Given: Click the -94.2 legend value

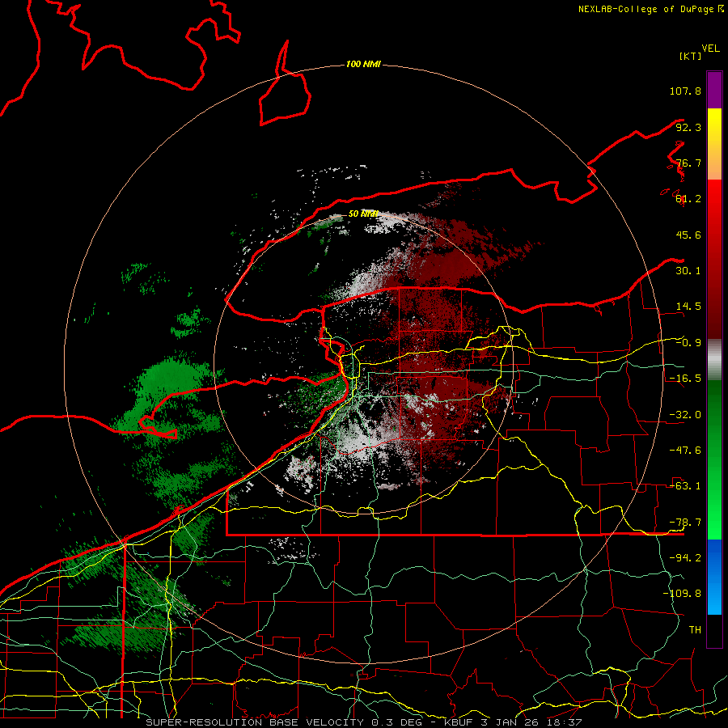Looking at the screenshot, I should pyautogui.click(x=685, y=557).
